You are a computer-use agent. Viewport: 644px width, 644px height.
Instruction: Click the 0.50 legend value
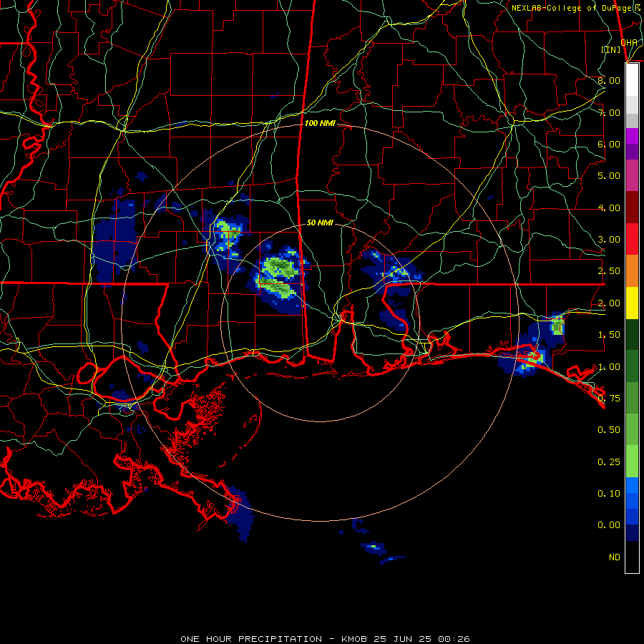click(609, 430)
